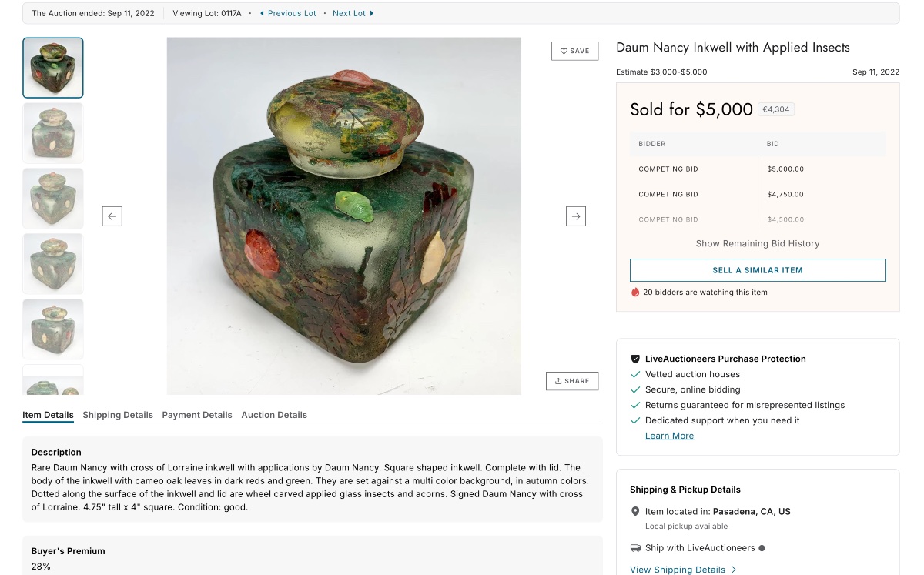This screenshot has height=575, width=924.
Task: Go to Next Lot
Action: (353, 13)
